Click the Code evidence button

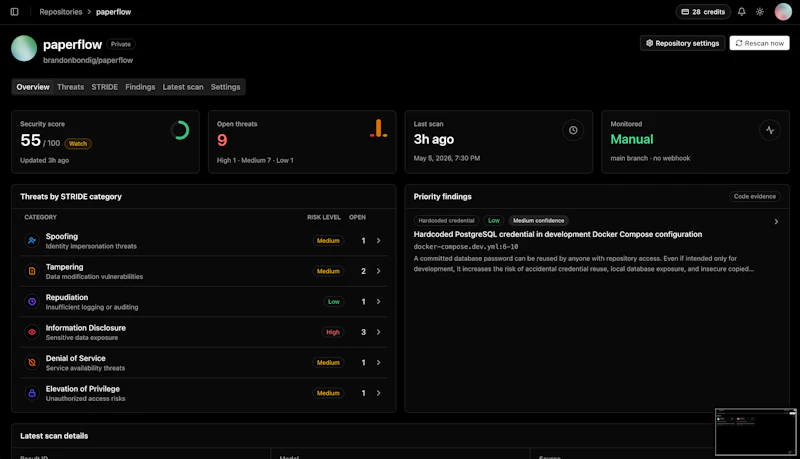[755, 196]
